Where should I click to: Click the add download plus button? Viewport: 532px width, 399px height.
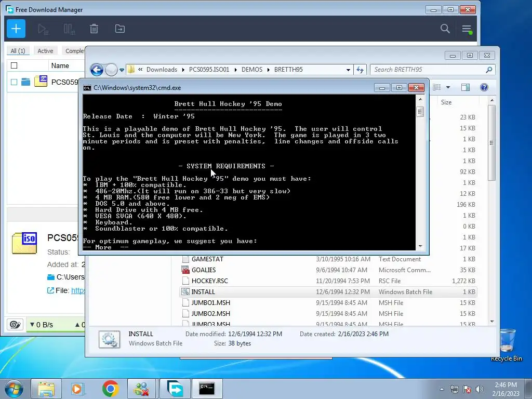[x=16, y=29]
